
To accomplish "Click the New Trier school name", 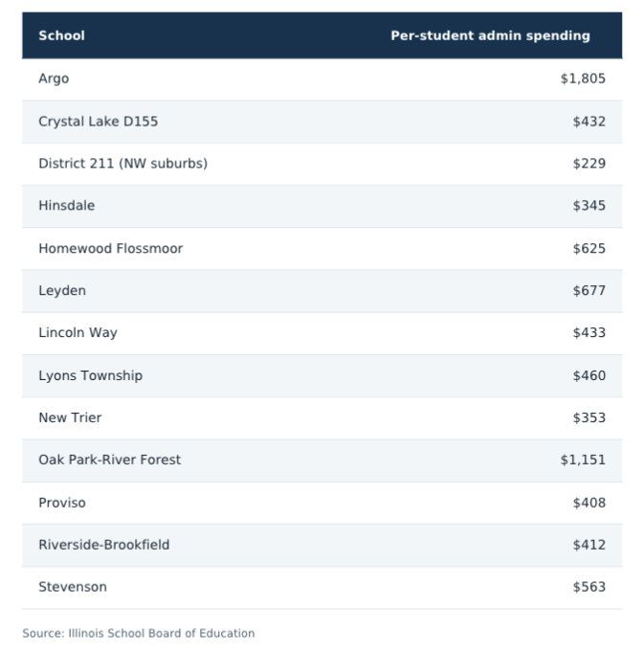I will (x=70, y=417).
